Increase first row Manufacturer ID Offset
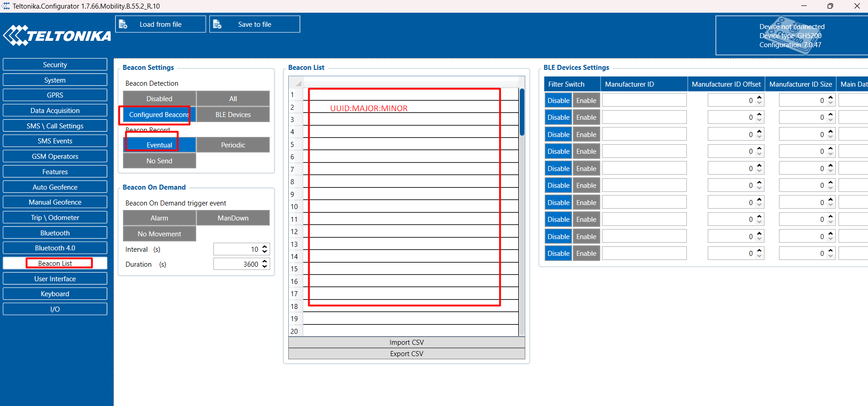Screen dimensions: 868x406 [759, 98]
